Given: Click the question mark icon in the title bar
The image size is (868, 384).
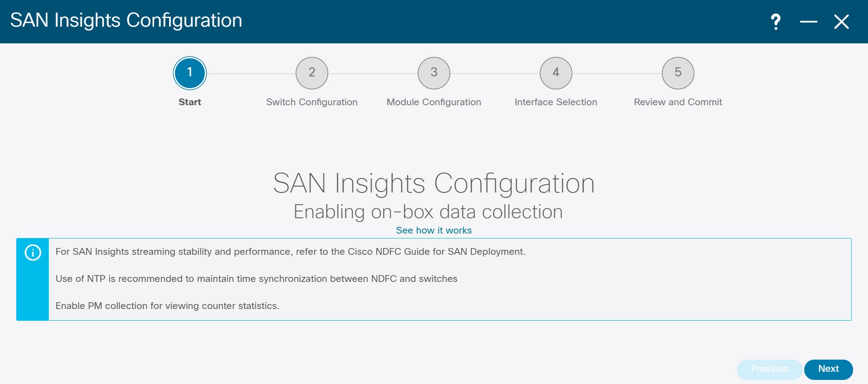Looking at the screenshot, I should click(776, 20).
